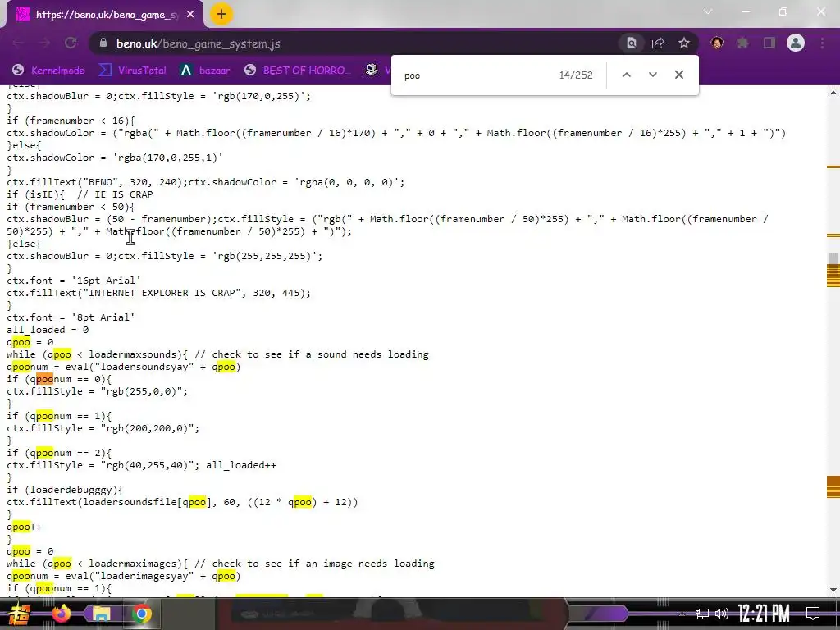Open the volume tray icon
This screenshot has width=840, height=630.
(x=722, y=614)
